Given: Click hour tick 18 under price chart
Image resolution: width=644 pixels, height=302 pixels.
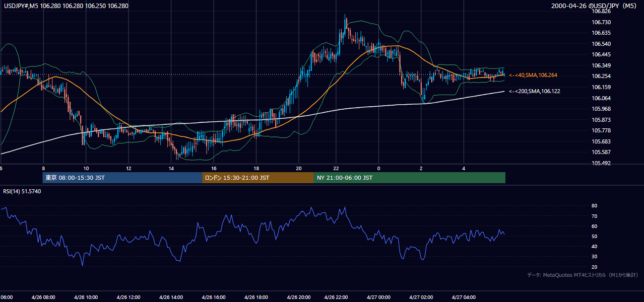Looking at the screenshot, I should (256, 169).
